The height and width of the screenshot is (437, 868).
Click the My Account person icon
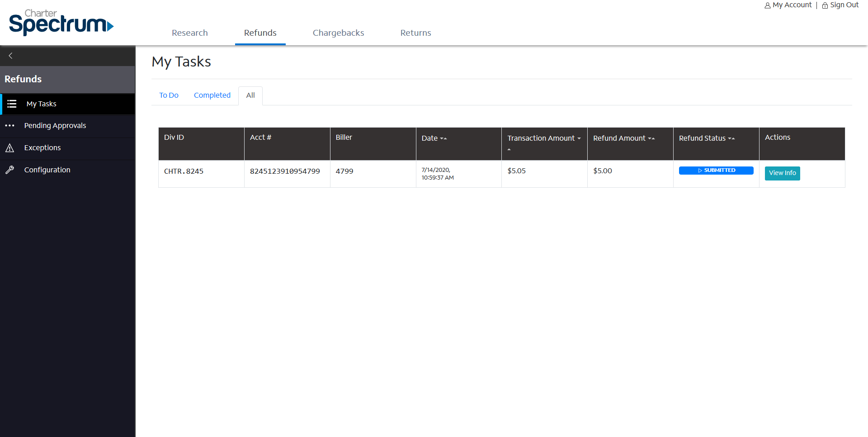pos(767,5)
